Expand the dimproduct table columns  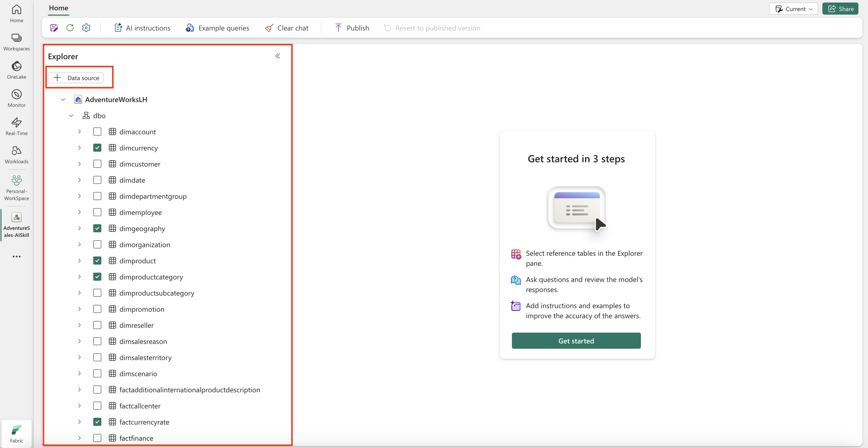click(80, 261)
